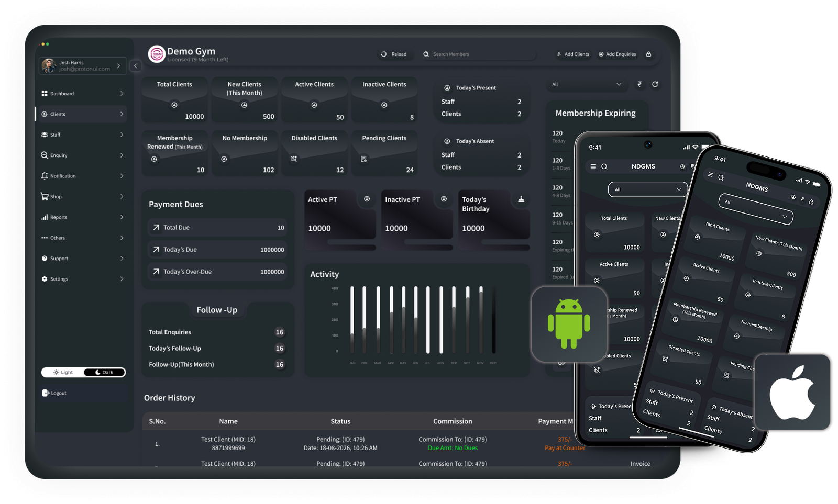Open All dropdown on Android phone
838x504 pixels.
click(648, 189)
